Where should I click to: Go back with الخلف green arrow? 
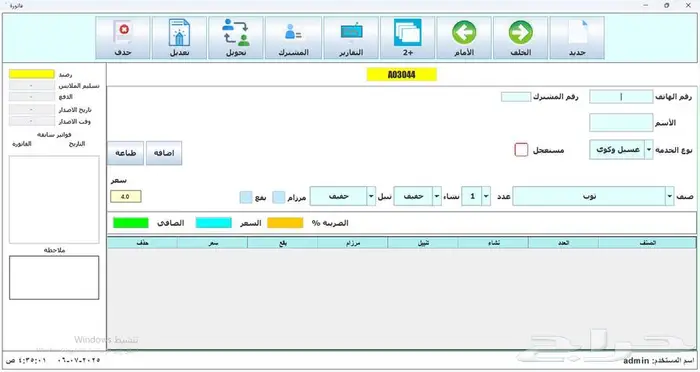click(521, 38)
